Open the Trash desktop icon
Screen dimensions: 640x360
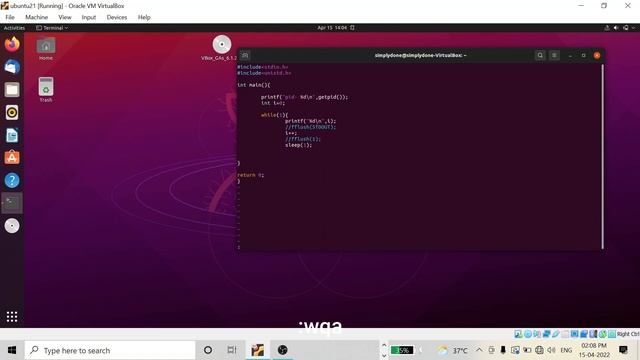click(x=46, y=90)
